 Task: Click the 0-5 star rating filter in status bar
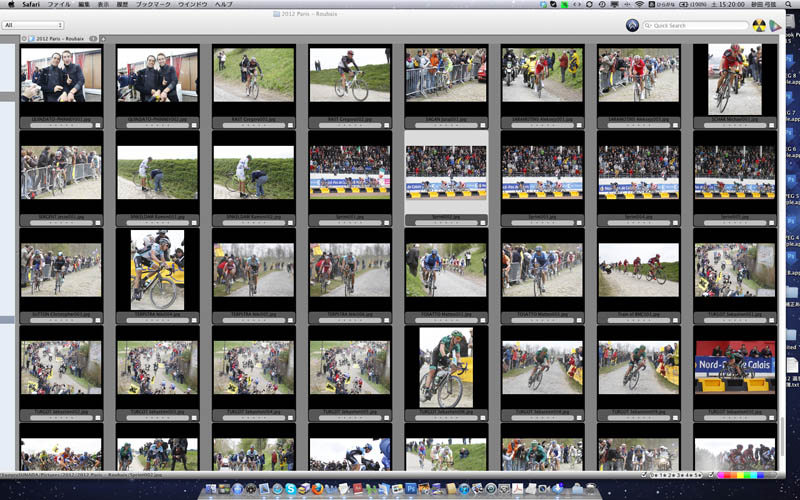(677, 475)
